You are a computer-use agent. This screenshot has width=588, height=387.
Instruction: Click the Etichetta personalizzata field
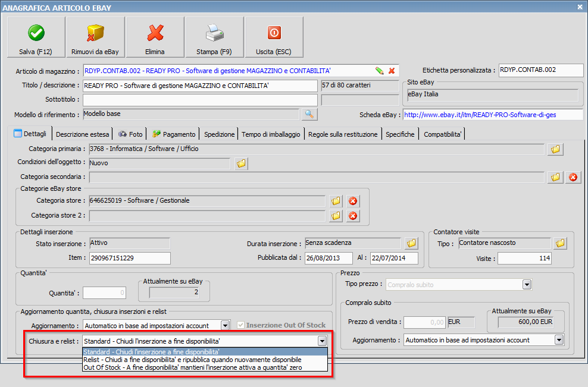coord(541,70)
